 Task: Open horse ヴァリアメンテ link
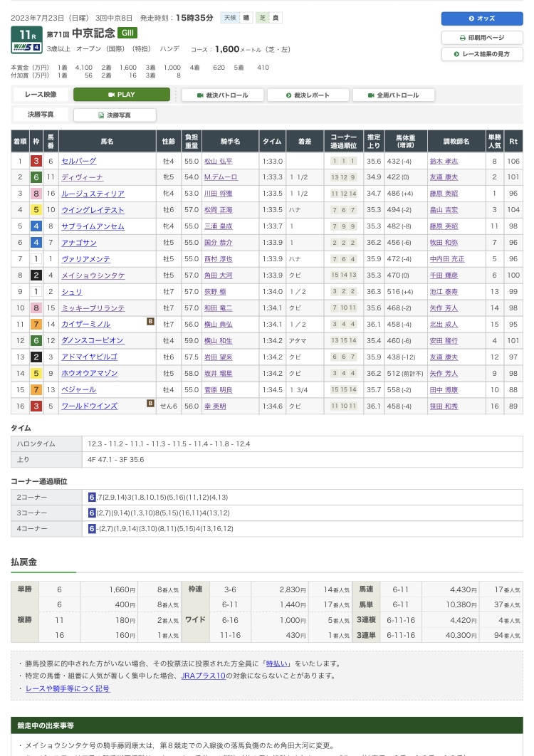86,259
